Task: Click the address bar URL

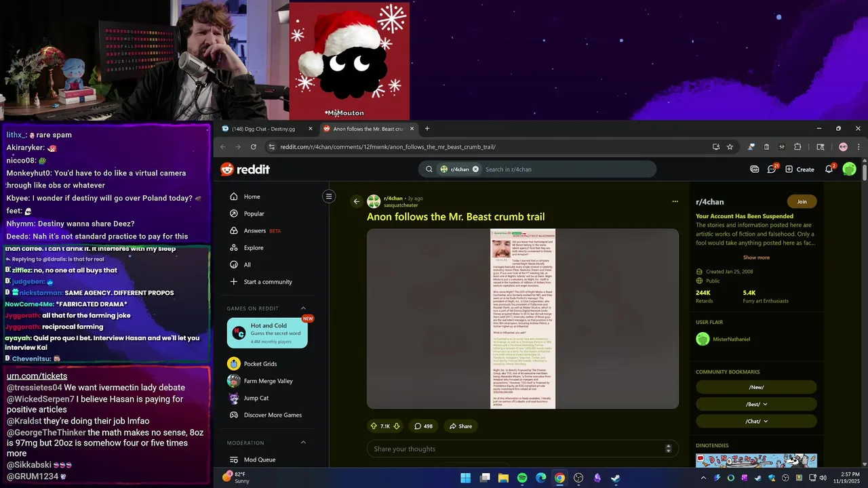Action: point(388,146)
